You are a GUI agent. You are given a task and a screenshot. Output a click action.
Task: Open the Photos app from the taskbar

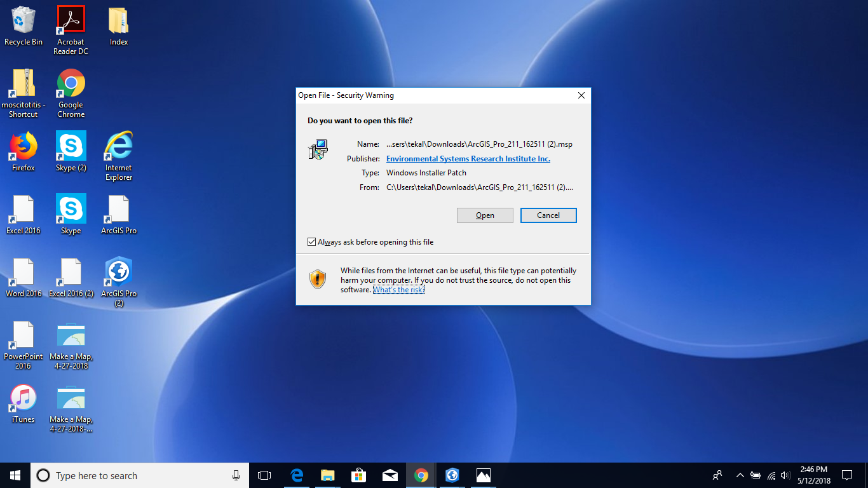tap(483, 475)
